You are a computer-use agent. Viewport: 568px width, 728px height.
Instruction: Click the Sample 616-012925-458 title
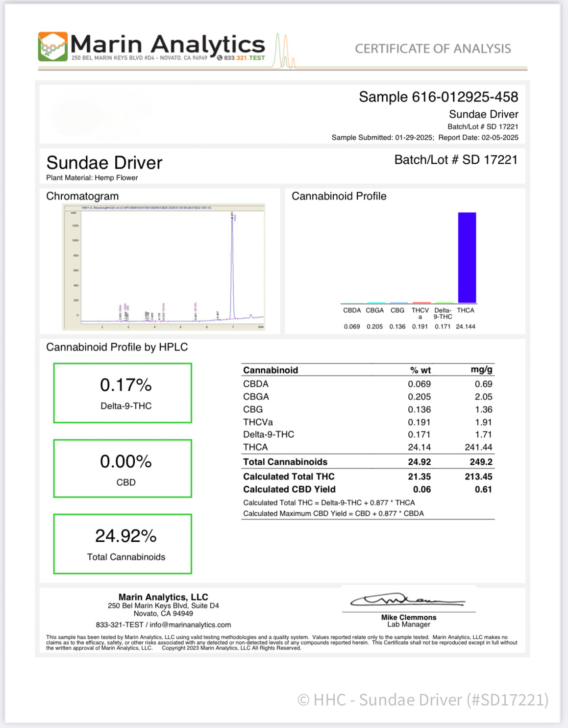point(438,97)
